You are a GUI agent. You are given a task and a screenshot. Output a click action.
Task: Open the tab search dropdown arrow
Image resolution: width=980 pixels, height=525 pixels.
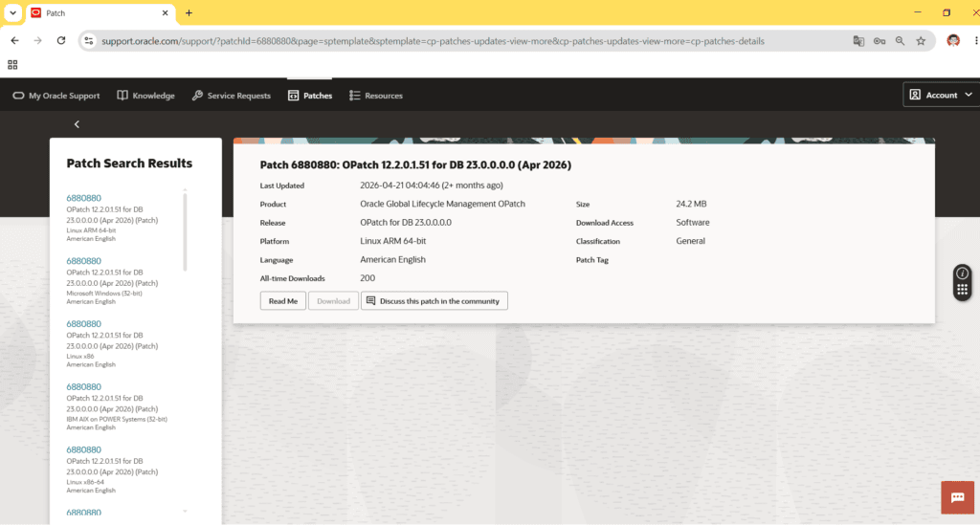click(12, 12)
